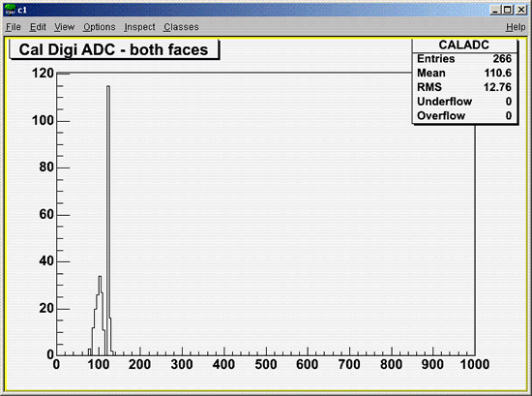The image size is (532, 396).
Task: Open the Options menu
Action: pyautogui.click(x=100, y=27)
